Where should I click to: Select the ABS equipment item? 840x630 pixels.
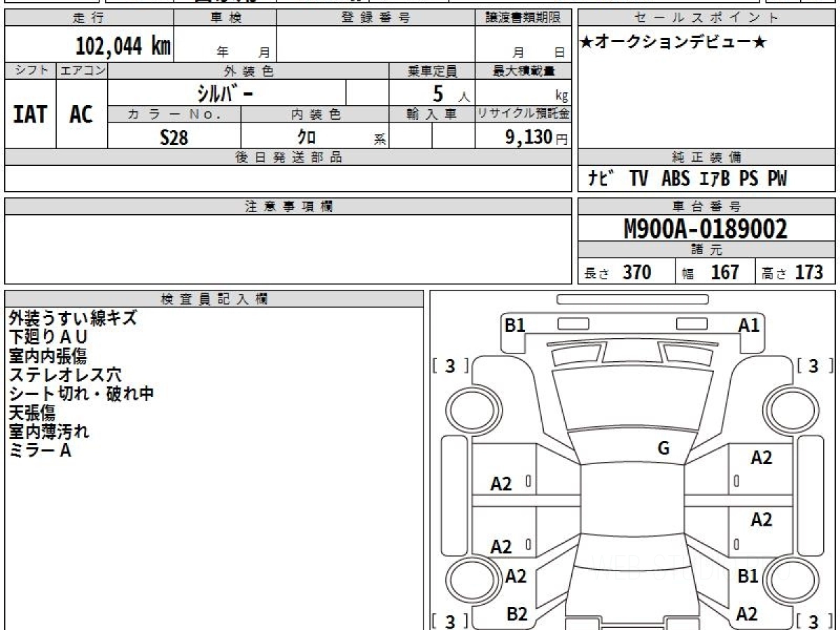tap(675, 179)
